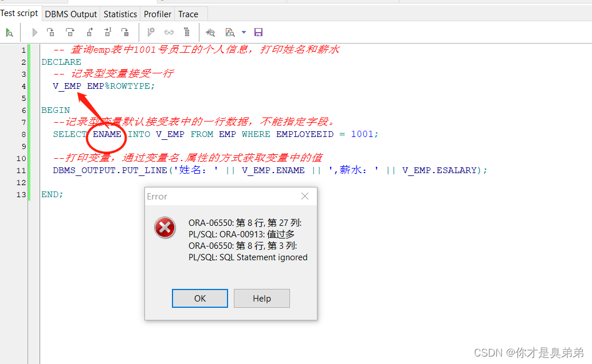Image resolution: width=592 pixels, height=364 pixels.
Task: Click Help button in Error dialog
Action: pyautogui.click(x=262, y=298)
